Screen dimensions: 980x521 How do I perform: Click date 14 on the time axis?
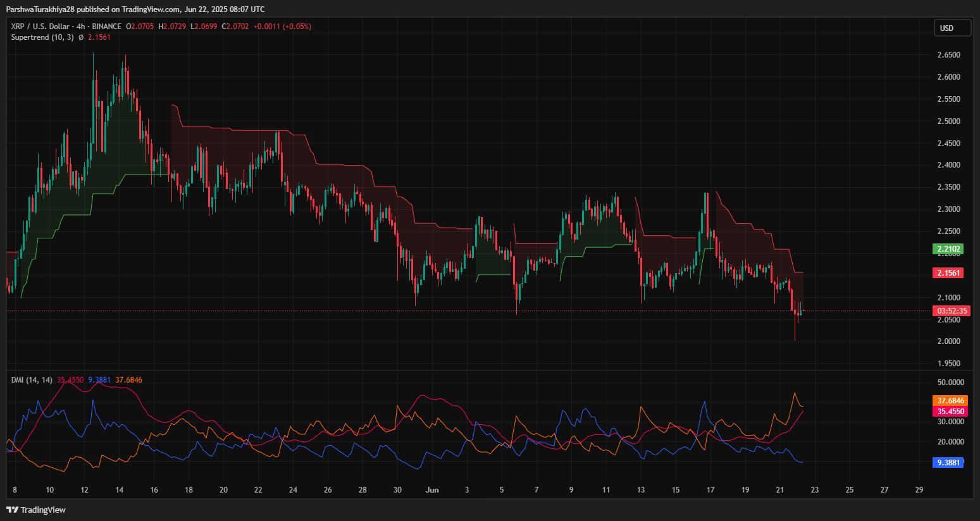click(120, 490)
